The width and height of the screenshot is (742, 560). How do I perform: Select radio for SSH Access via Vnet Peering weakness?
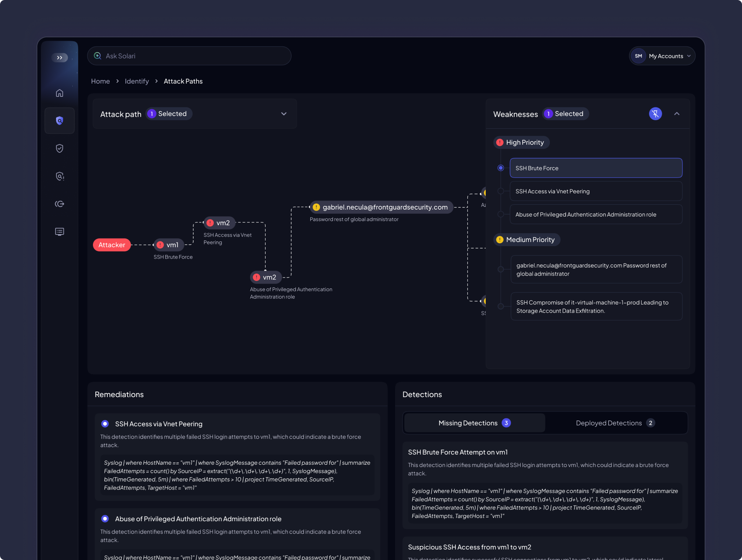click(x=501, y=191)
